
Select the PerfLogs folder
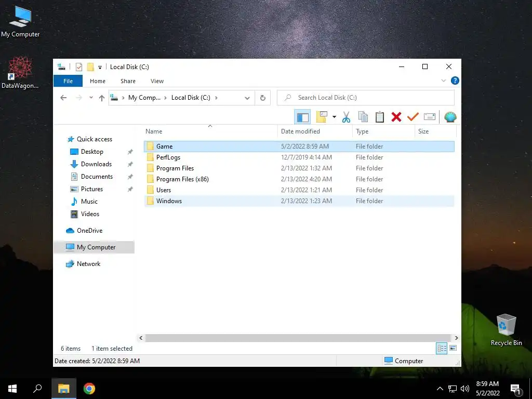pyautogui.click(x=299, y=157)
